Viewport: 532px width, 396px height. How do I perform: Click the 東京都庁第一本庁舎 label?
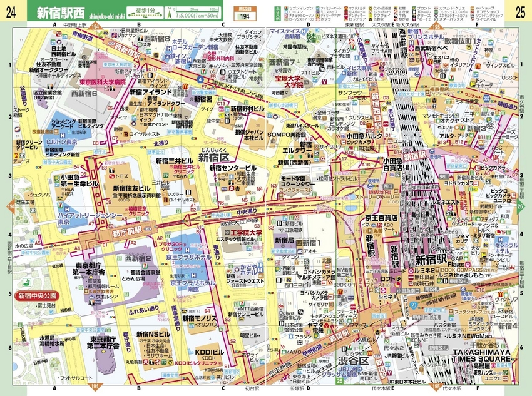pos(90,268)
